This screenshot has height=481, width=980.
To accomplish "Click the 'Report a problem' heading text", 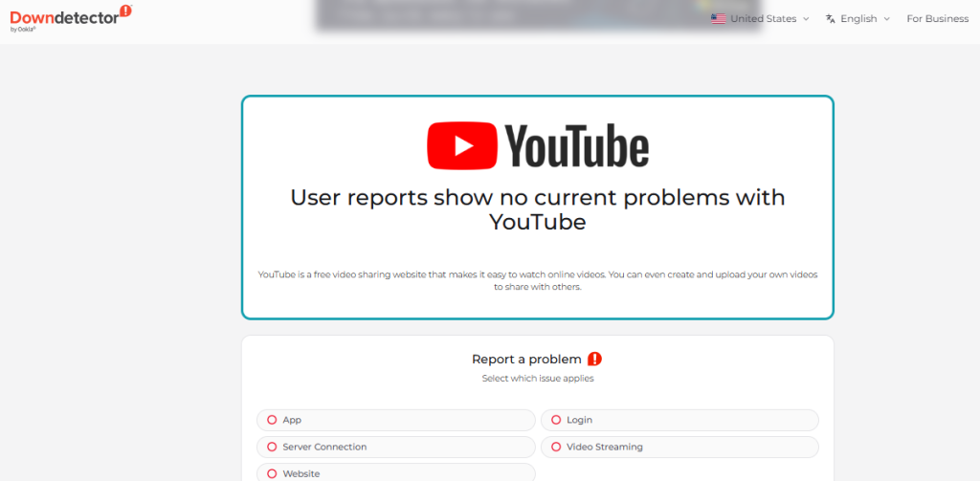I will (x=526, y=360).
